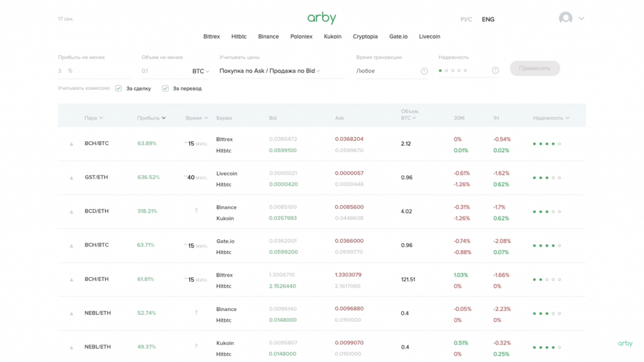Click the arby logo at top center
The width and height of the screenshot is (644, 362).
(x=321, y=18)
